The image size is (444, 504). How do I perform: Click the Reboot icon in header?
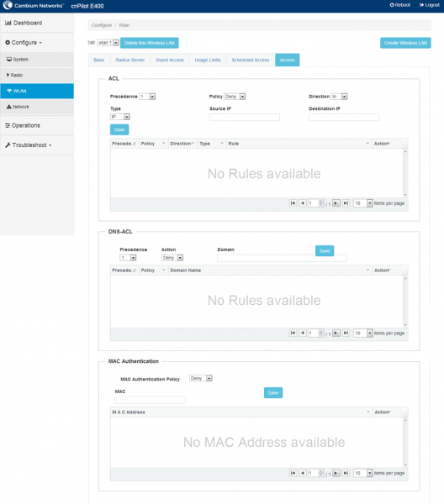click(392, 5)
